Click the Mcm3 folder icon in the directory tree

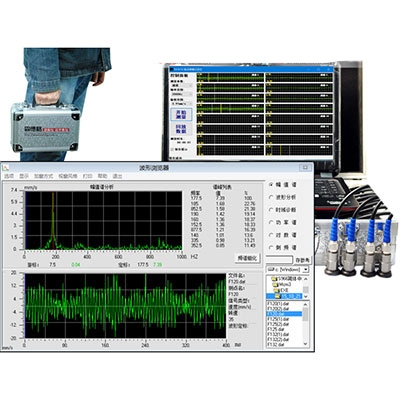point(275,284)
